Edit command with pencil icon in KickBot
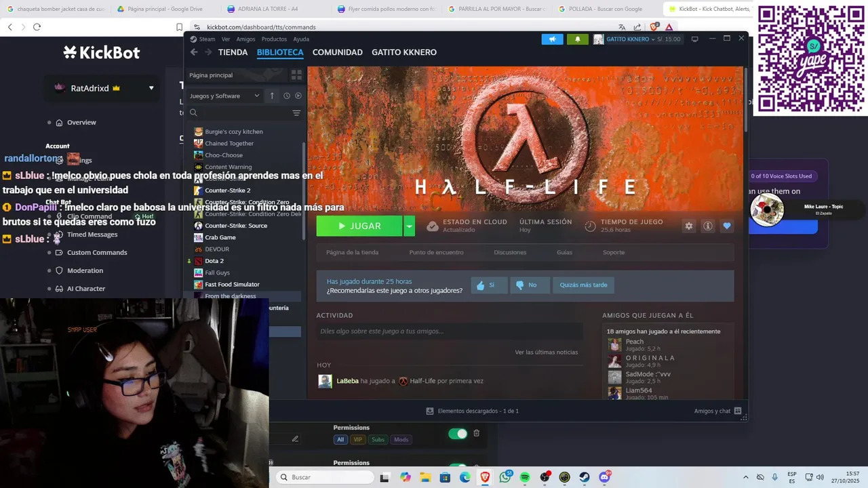Image resolution: width=868 pixels, height=488 pixels. [295, 439]
